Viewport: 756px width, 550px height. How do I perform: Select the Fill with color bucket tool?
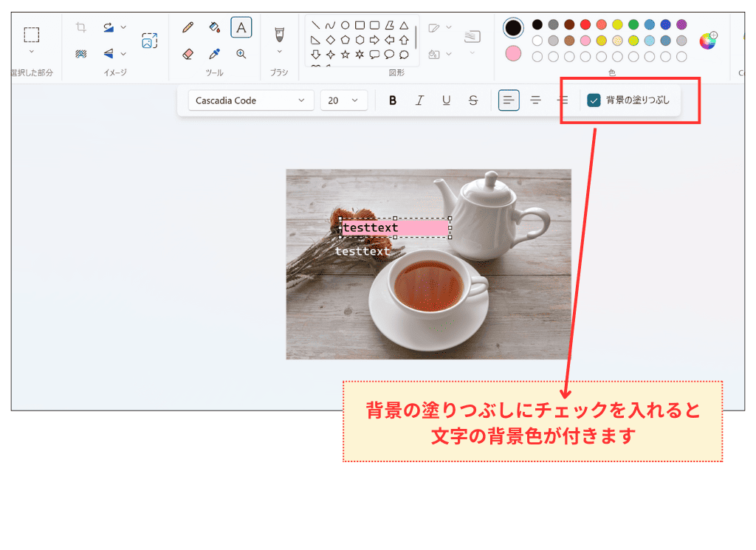pos(214,27)
